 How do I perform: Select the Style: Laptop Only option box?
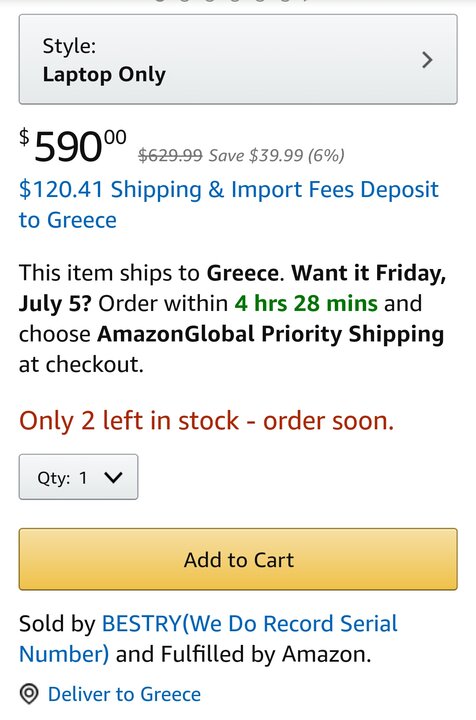238,59
